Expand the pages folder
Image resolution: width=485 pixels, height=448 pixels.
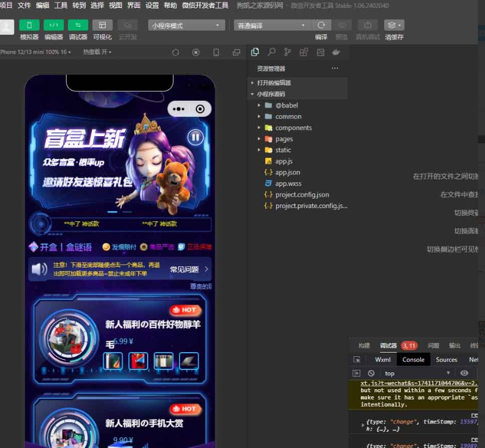click(x=284, y=139)
